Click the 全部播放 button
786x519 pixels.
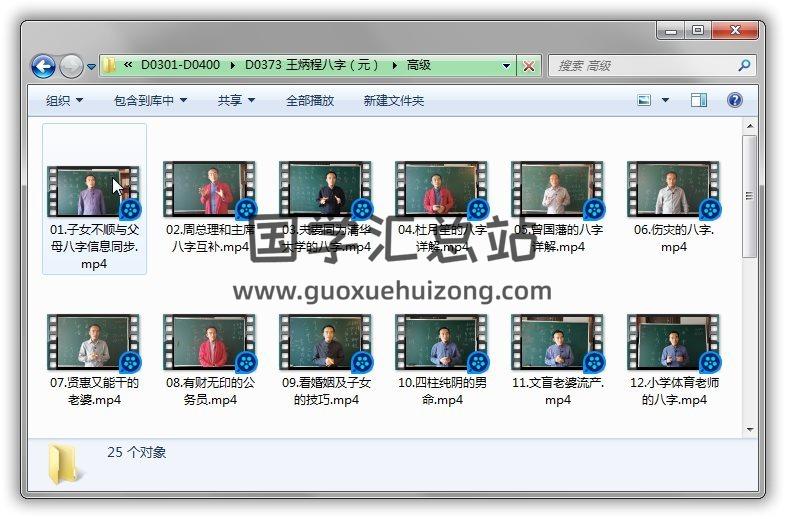[310, 101]
